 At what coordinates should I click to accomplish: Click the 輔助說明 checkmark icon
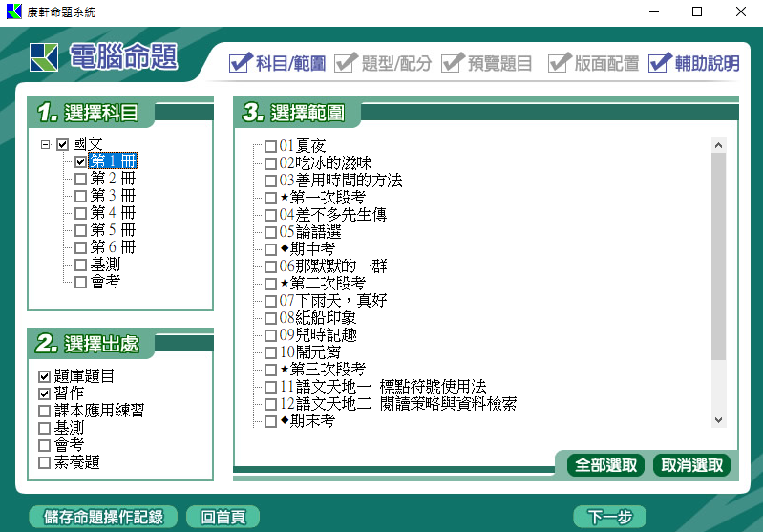pyautogui.click(x=660, y=63)
